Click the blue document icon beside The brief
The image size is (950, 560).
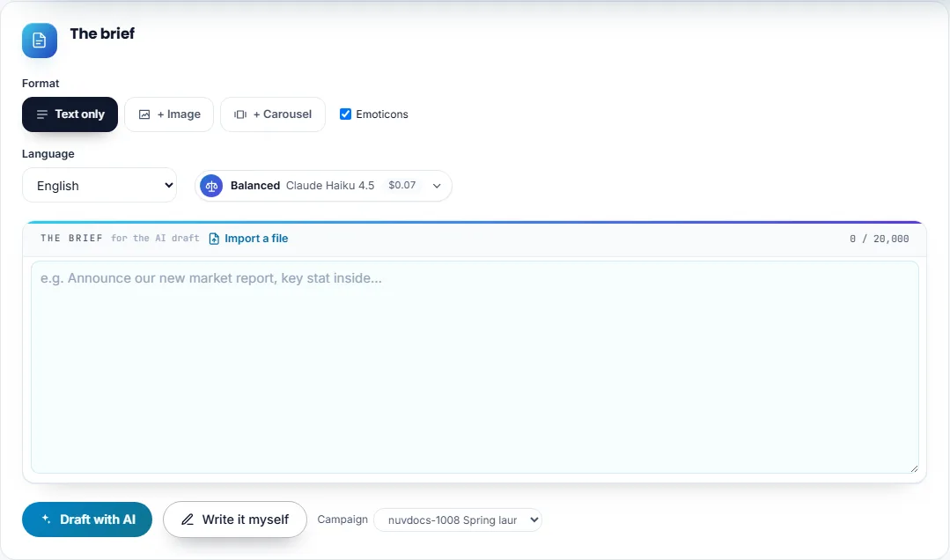tap(40, 41)
